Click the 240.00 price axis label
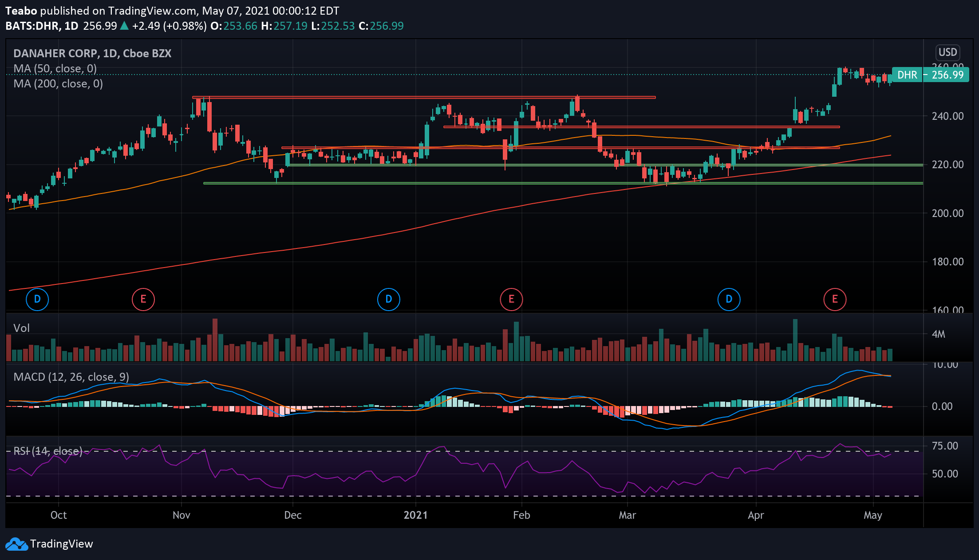The width and height of the screenshot is (979, 560). point(948,116)
